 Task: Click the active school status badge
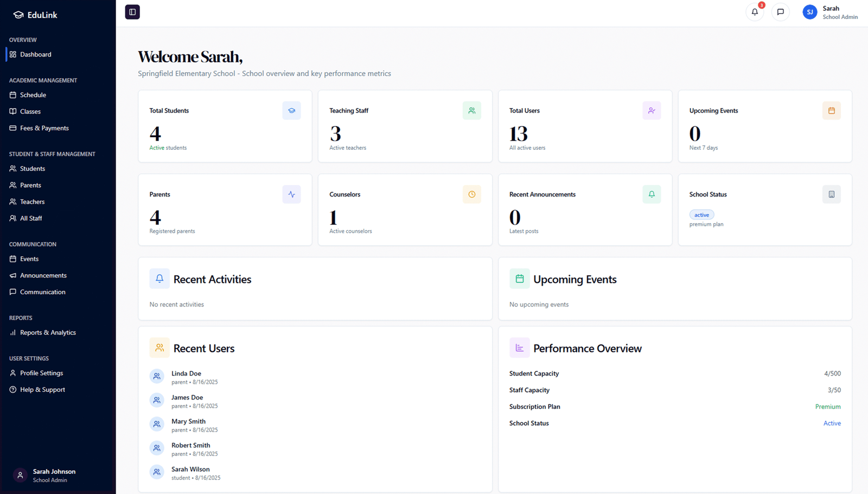[x=701, y=215]
